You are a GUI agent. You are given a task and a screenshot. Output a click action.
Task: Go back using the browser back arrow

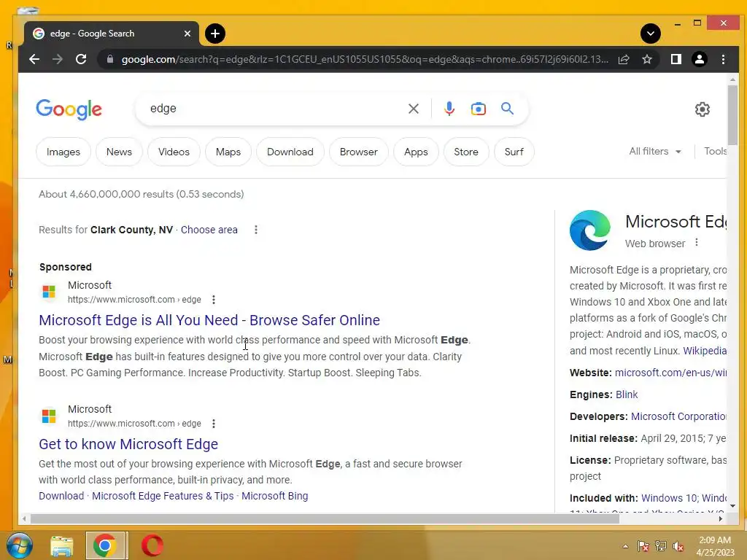(34, 59)
